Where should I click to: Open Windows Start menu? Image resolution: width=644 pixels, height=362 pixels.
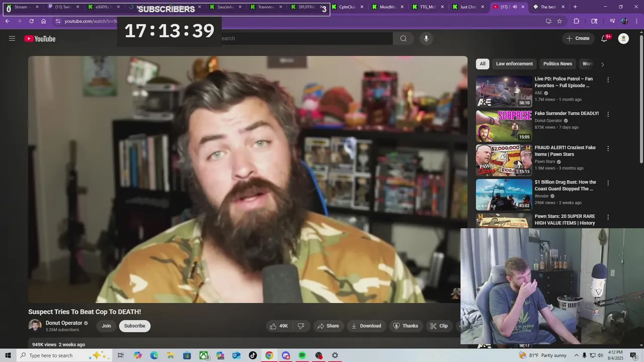coord(8,355)
